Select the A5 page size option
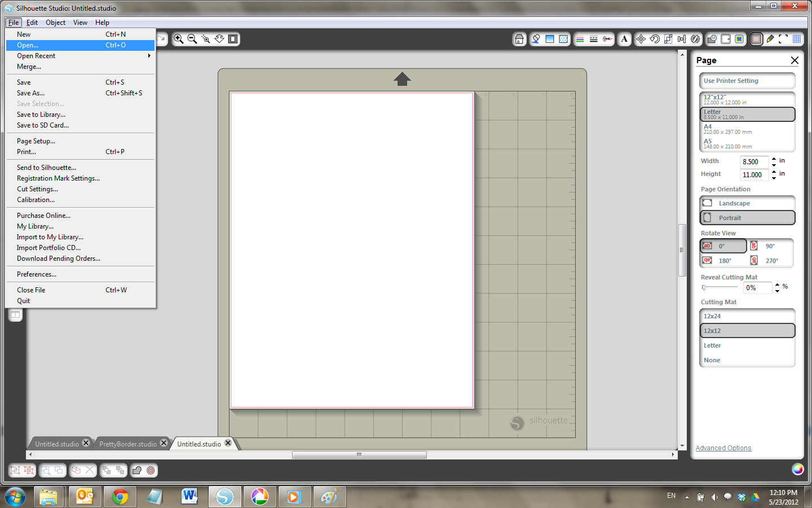 [x=747, y=143]
